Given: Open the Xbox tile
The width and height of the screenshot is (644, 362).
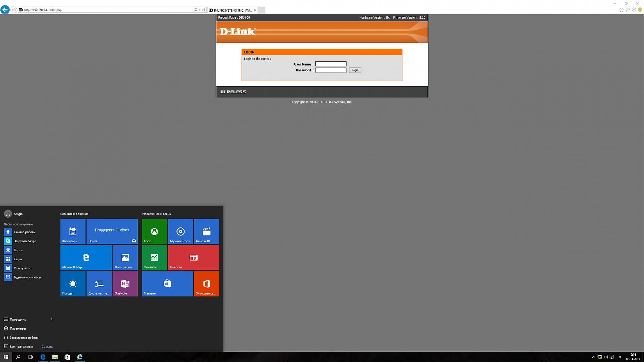Looking at the screenshot, I should 155,231.
